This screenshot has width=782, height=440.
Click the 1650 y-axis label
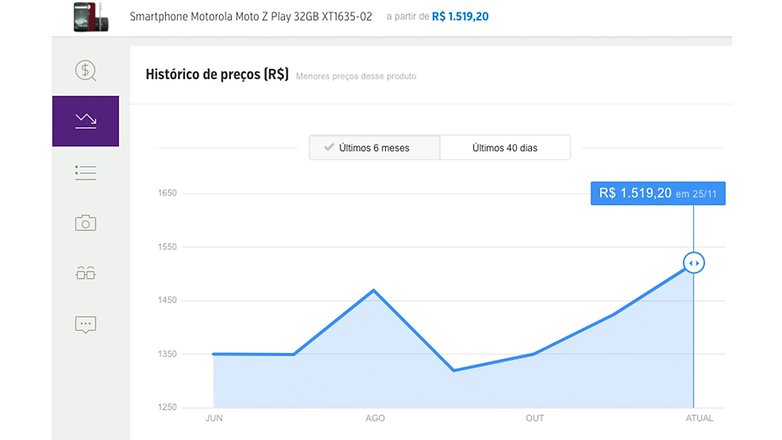point(167,193)
